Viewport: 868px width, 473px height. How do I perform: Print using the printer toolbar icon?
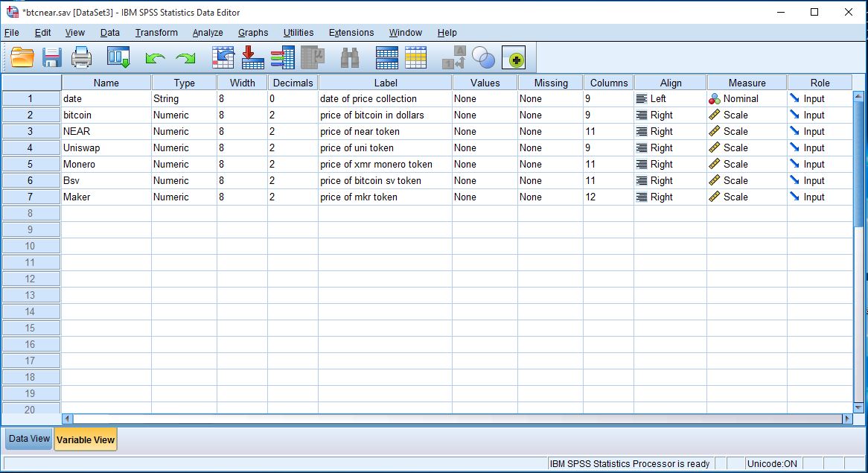[81, 57]
